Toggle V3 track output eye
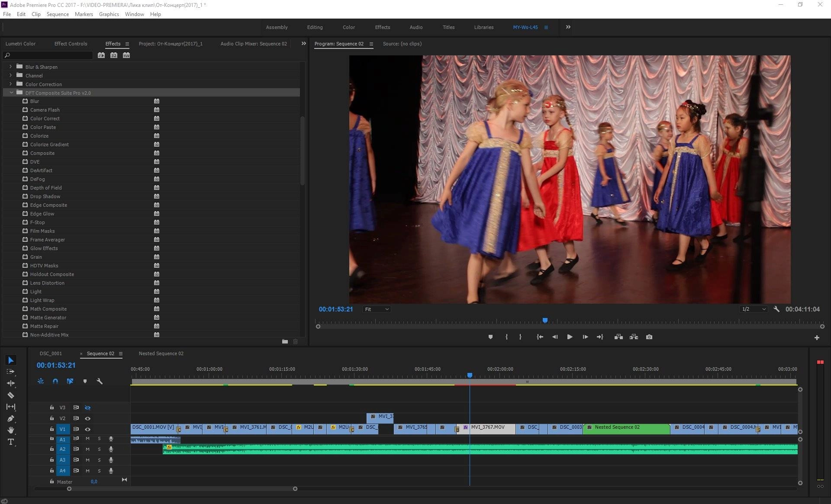Screen dimensions: 831x504 88,408
